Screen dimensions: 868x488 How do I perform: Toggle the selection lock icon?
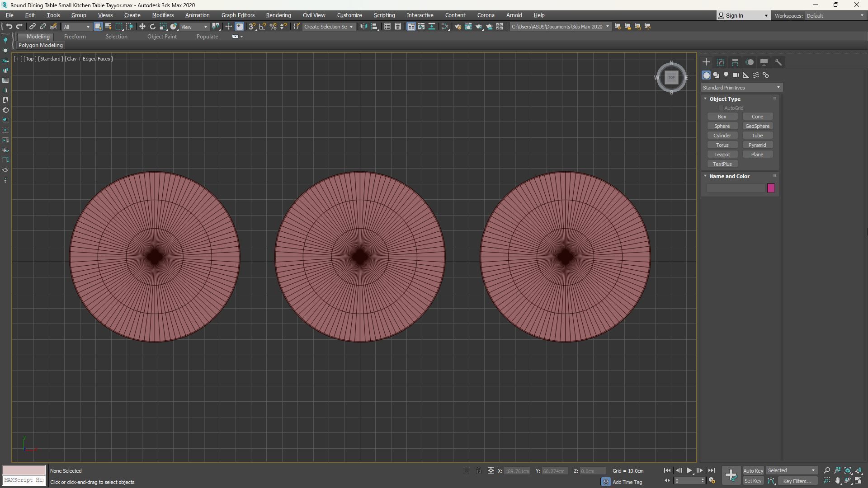[479, 471]
